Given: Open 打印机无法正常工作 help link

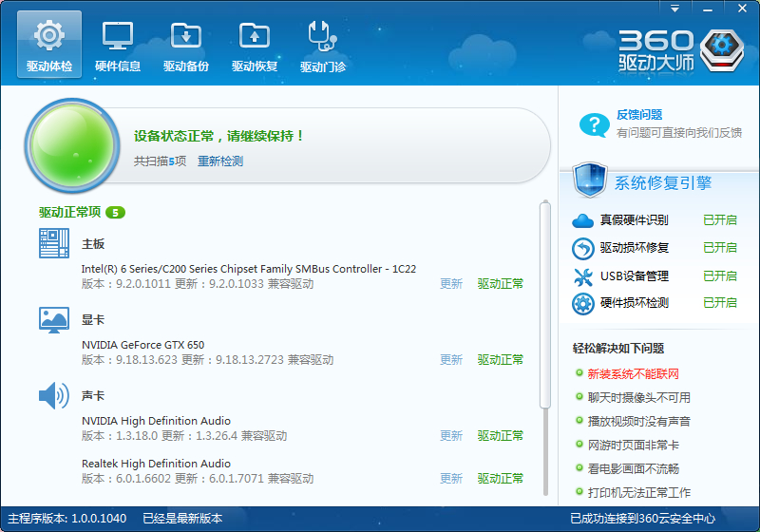Looking at the screenshot, I should tap(638, 492).
